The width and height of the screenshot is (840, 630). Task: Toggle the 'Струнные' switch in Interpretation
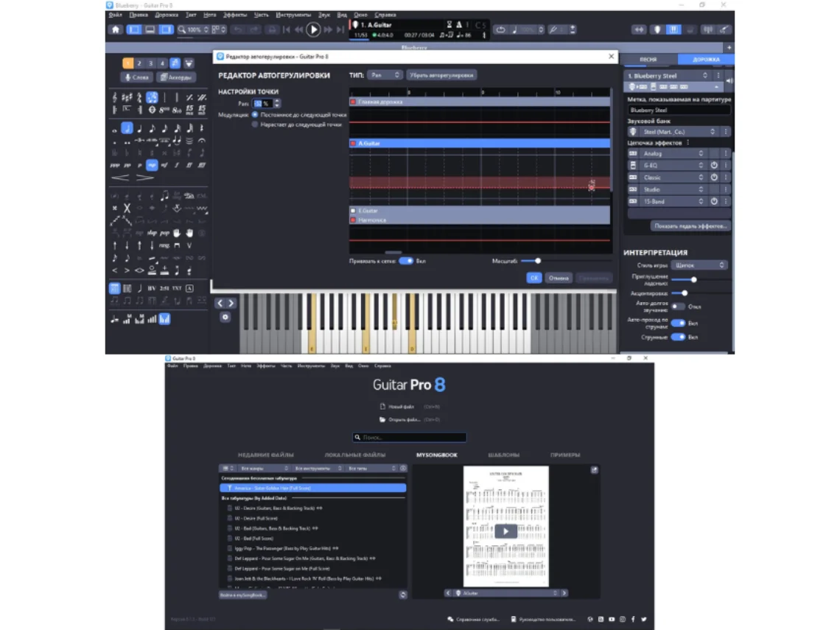click(x=677, y=337)
